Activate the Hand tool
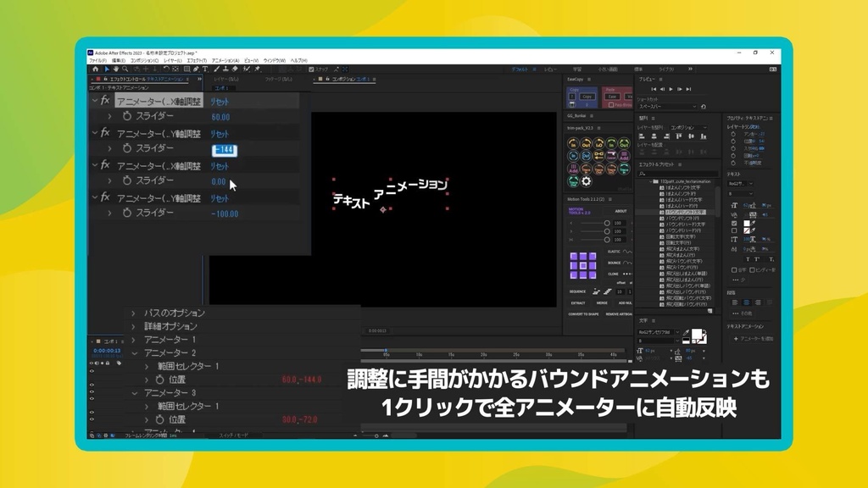This screenshot has height=488, width=868. tap(116, 69)
